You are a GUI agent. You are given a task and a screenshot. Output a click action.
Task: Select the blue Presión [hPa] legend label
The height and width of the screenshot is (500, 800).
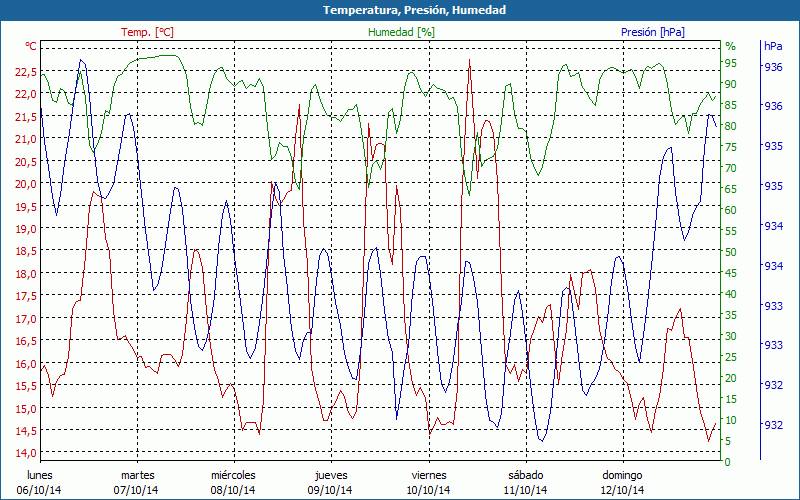pos(653,32)
